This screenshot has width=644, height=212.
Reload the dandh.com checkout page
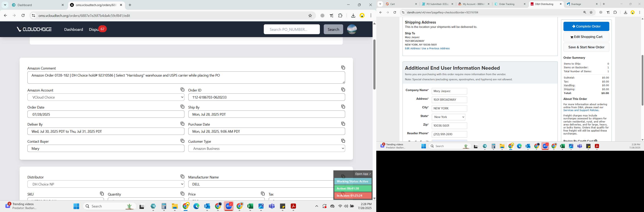(395, 12)
